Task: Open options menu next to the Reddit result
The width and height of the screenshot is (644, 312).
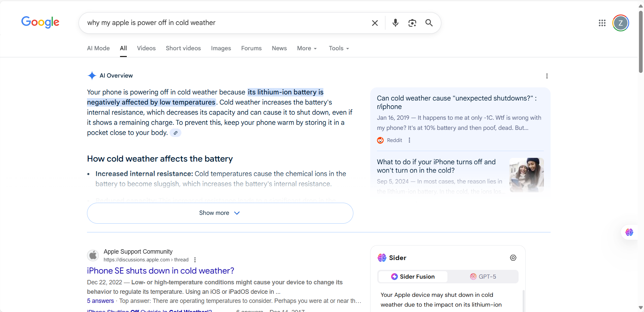Action: 409,140
